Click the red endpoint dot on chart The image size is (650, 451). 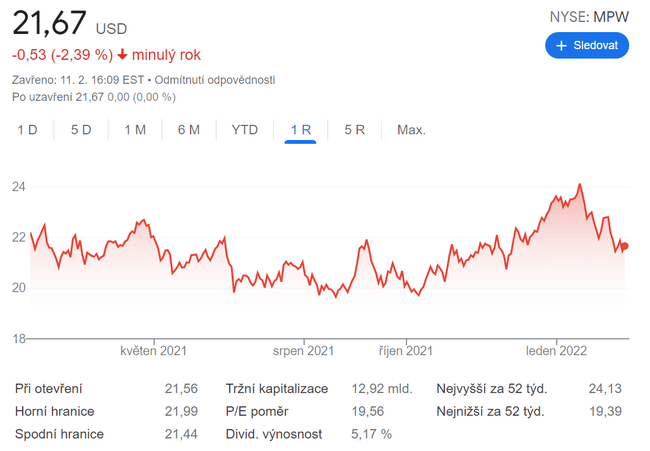(x=625, y=246)
